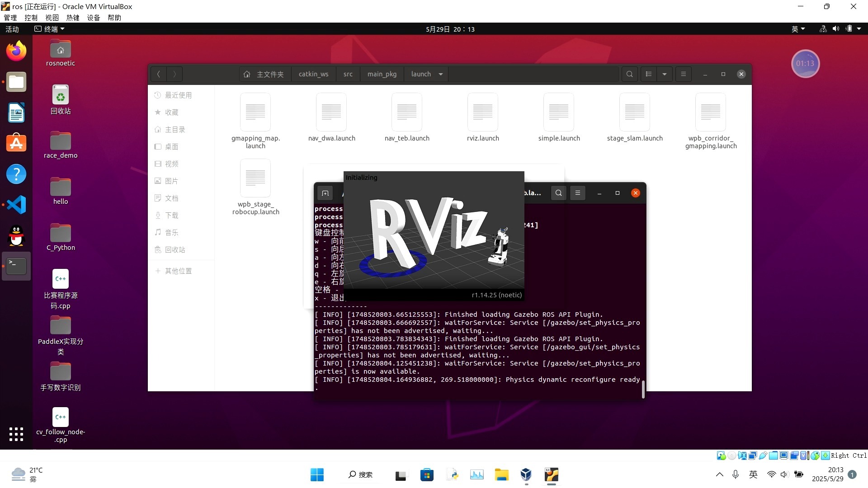The height and width of the screenshot is (488, 868).
Task: Open 其他位置 in the sidebar
Action: [181, 271]
